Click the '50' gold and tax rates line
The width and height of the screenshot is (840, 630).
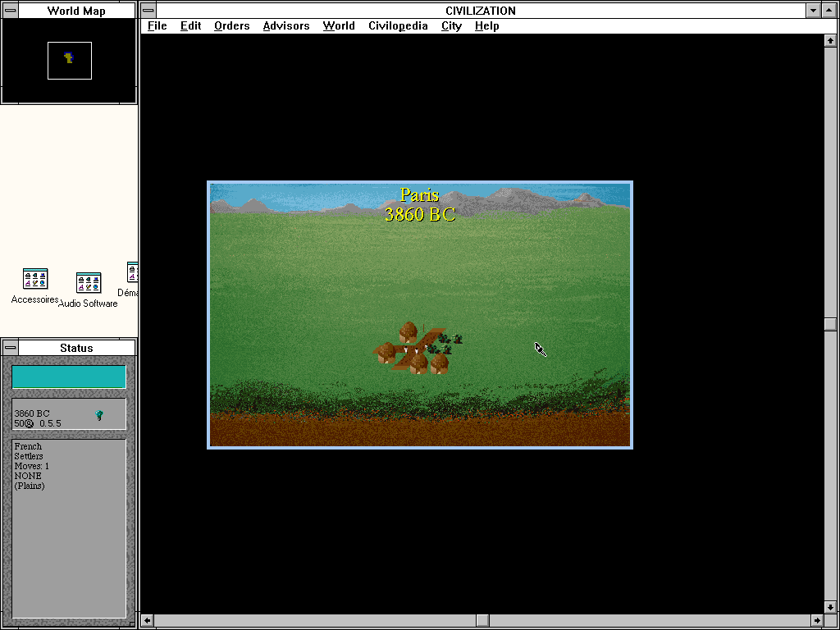coord(38,423)
